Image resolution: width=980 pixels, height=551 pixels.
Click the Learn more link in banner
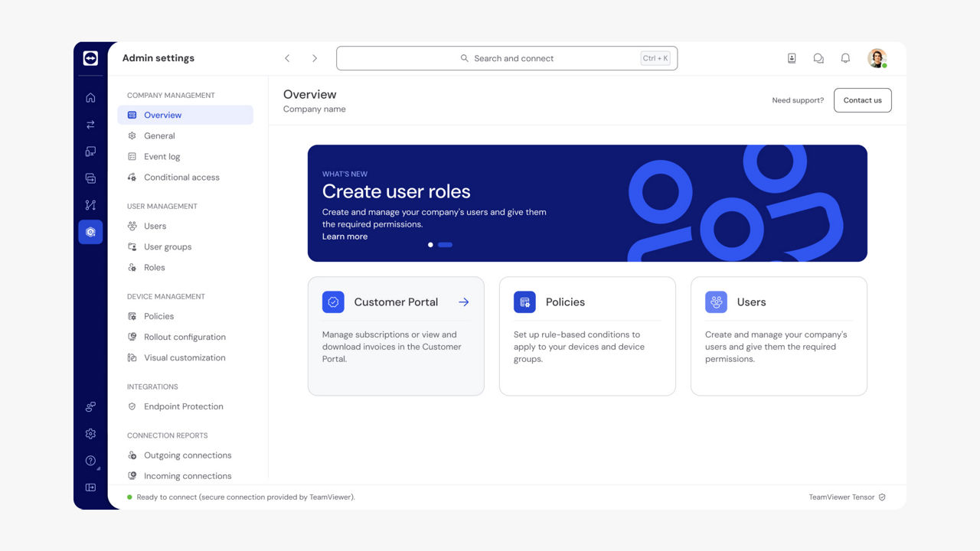click(x=345, y=236)
